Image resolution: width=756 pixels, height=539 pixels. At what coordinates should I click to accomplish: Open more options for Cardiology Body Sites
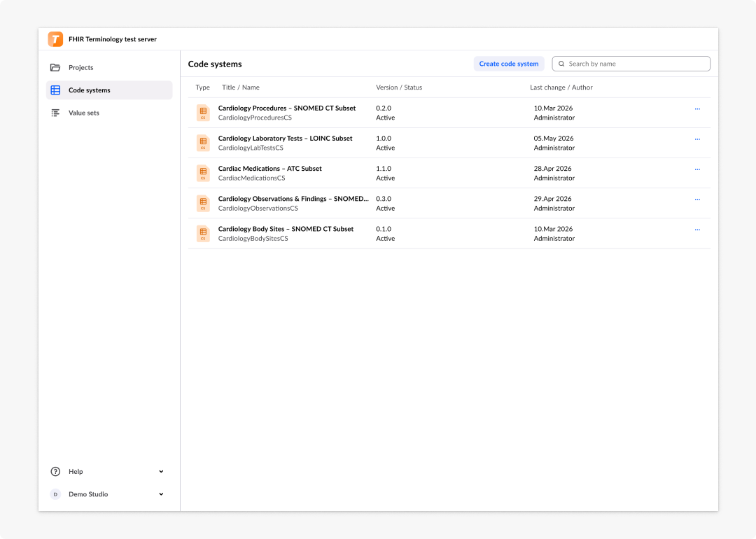coord(697,230)
